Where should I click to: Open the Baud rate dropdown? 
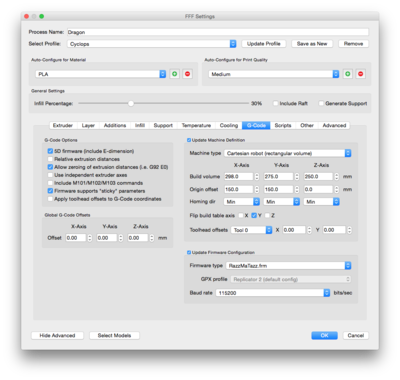(x=273, y=293)
